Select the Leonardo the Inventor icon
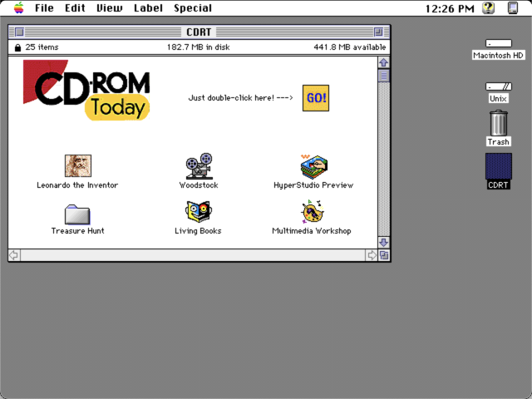Viewport: 532px width, 399px height. pyautogui.click(x=78, y=165)
